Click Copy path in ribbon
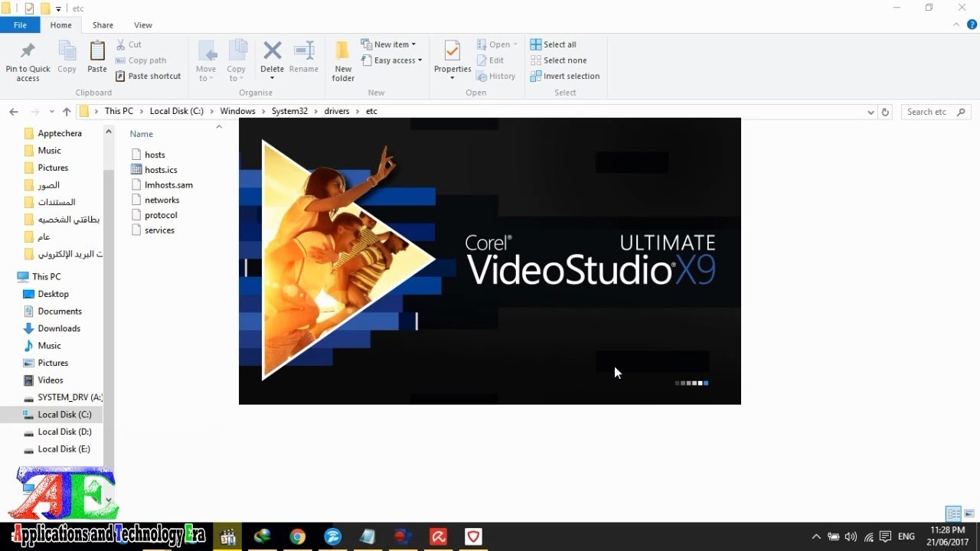The height and width of the screenshot is (551, 980). click(141, 60)
